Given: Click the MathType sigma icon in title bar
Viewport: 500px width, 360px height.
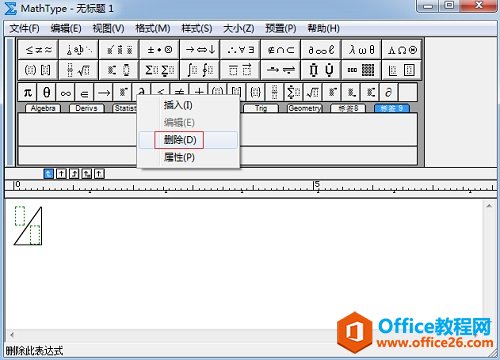Looking at the screenshot, I should pos(10,8).
